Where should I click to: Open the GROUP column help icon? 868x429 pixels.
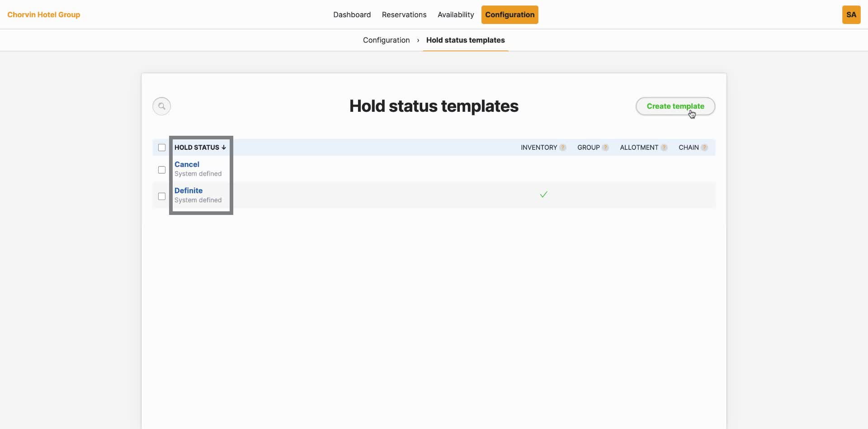tap(605, 148)
